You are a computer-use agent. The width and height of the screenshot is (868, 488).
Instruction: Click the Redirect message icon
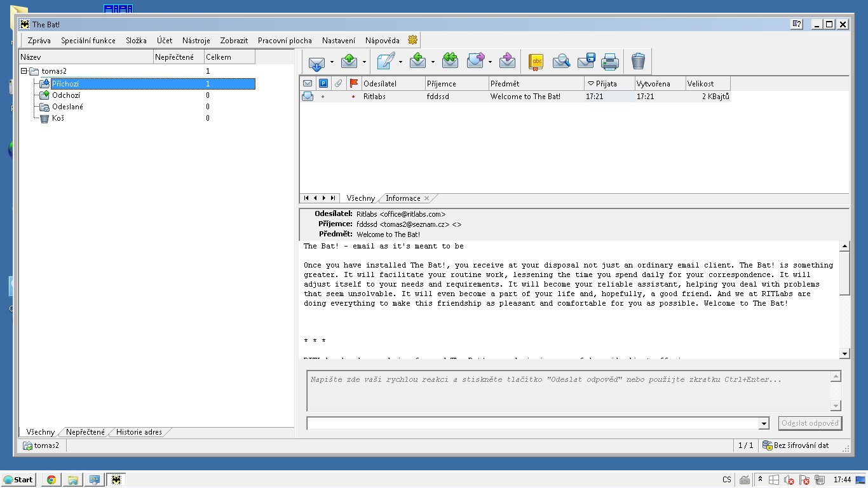coord(507,62)
